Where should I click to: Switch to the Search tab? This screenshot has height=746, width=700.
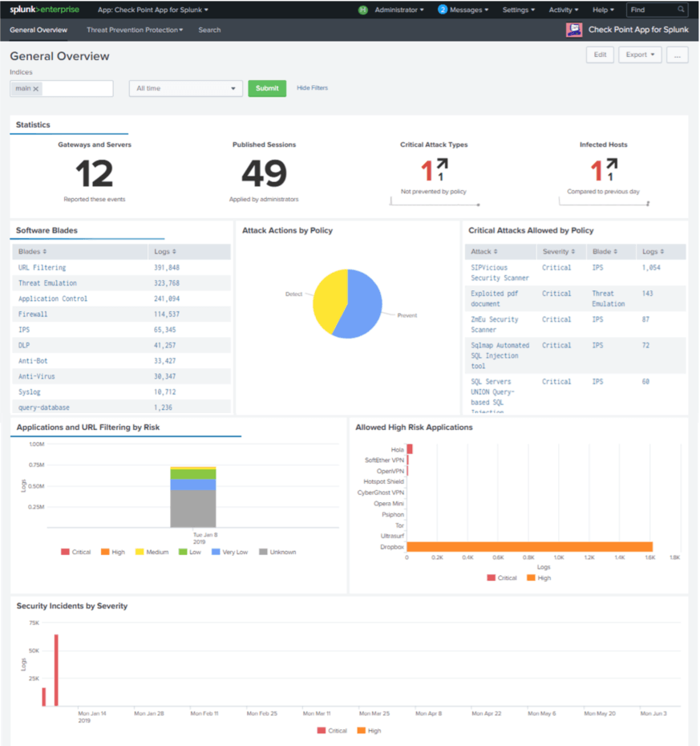coord(209,30)
